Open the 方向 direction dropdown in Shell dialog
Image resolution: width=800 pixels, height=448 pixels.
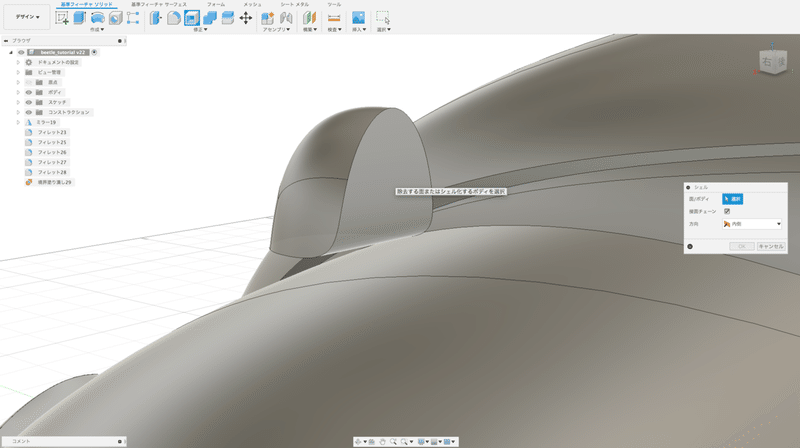click(752, 224)
